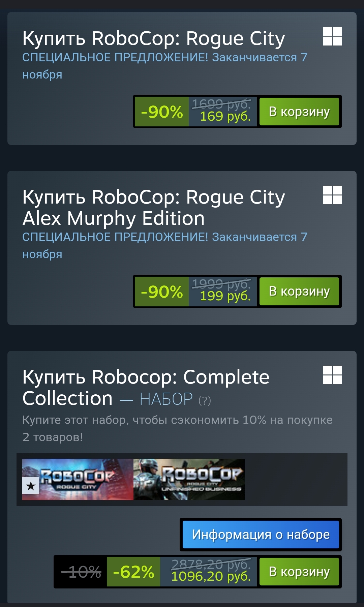
Task: Click the 199 руб. discounted price
Action: [x=225, y=296]
